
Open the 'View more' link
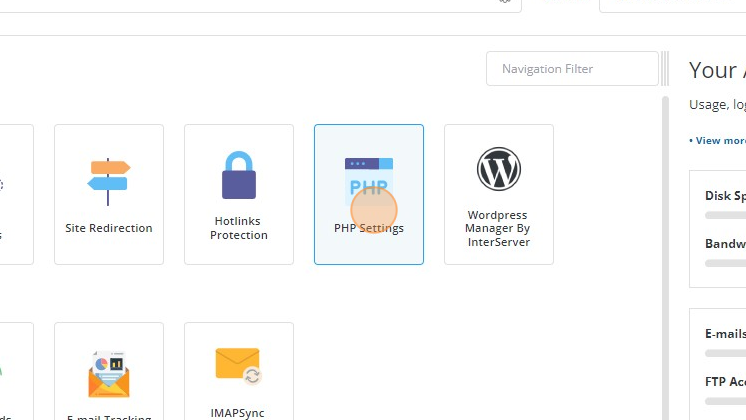(x=717, y=141)
